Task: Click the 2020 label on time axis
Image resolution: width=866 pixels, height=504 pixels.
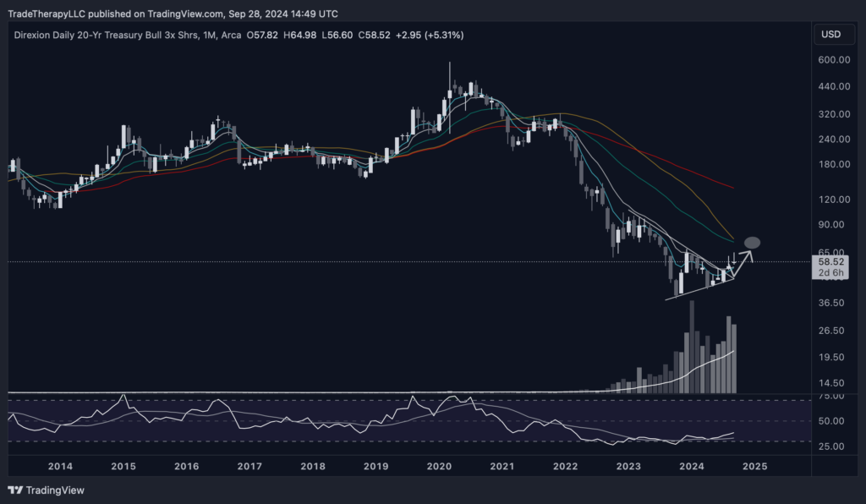Action: pos(439,466)
